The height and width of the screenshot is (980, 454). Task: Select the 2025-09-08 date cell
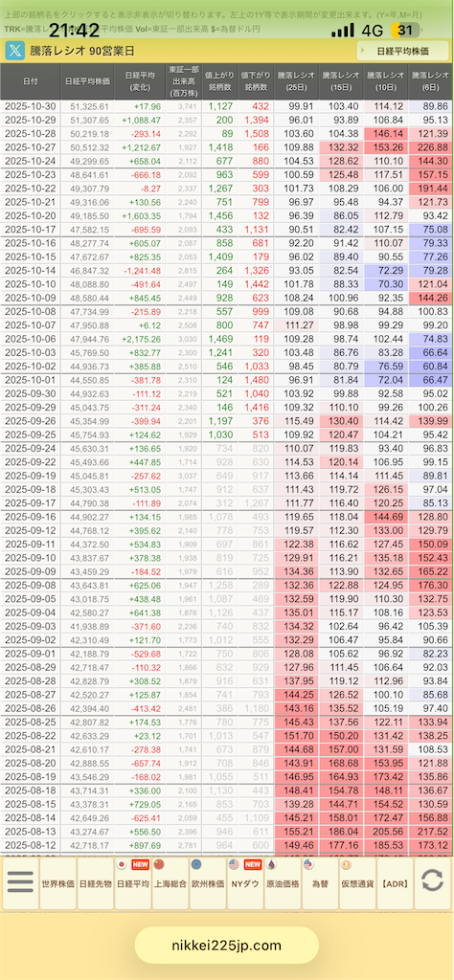point(30,586)
